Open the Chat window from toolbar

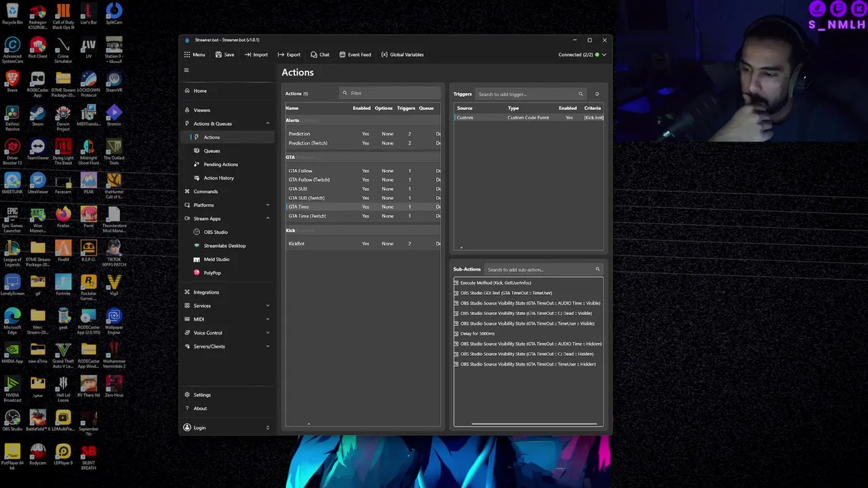[x=320, y=54]
